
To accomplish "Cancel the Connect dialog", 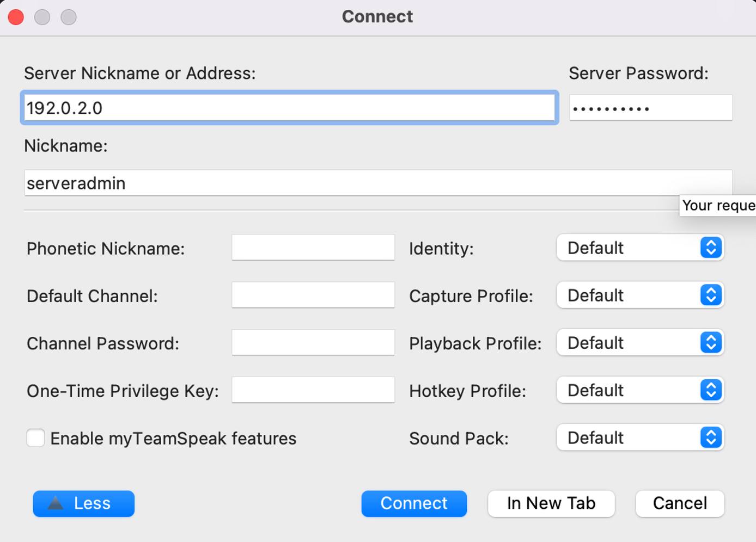I will (x=679, y=503).
